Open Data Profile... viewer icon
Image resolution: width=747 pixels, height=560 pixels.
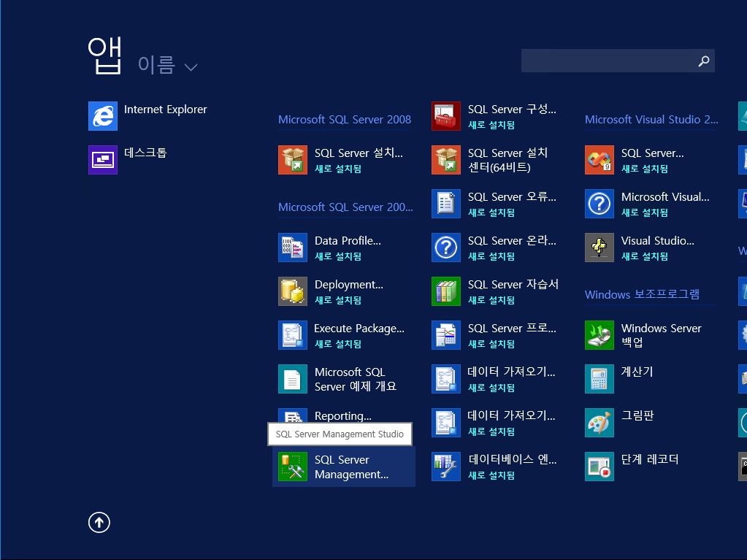point(293,247)
